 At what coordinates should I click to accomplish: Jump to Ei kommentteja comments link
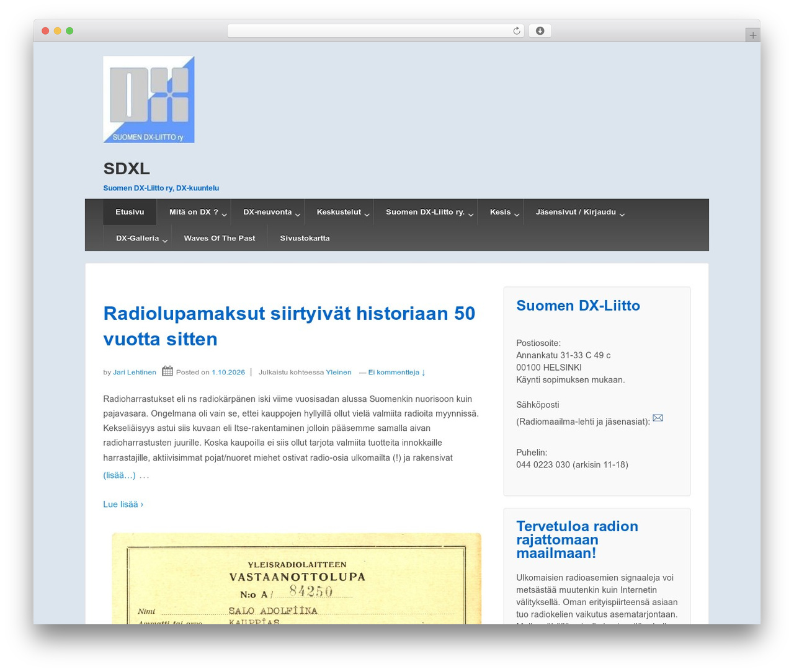click(x=396, y=373)
